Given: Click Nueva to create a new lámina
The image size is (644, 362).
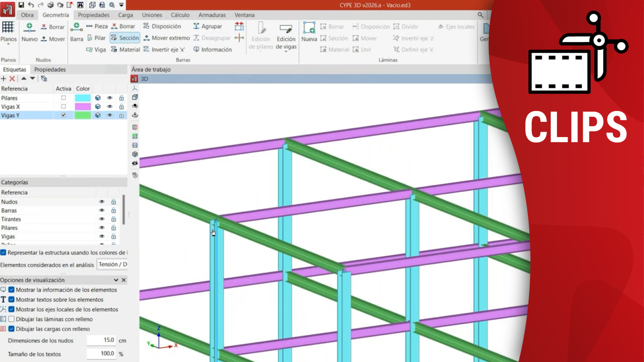Looking at the screenshot, I should click(x=309, y=32).
